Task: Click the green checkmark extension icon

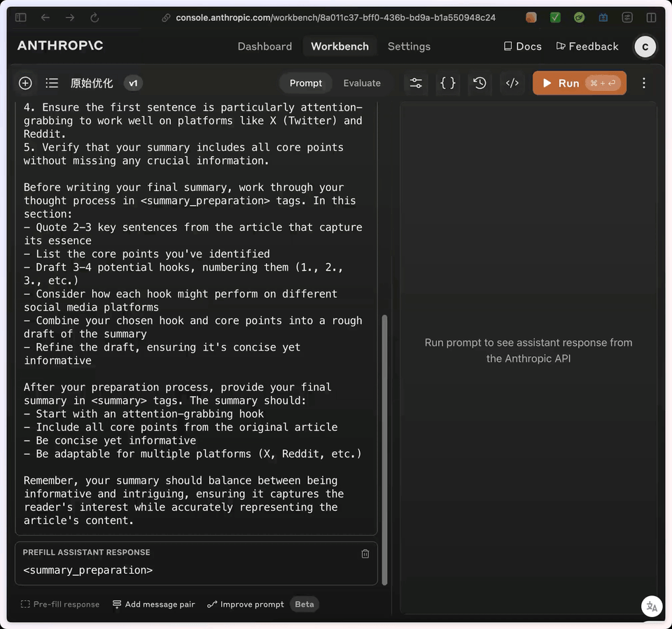Action: [555, 17]
